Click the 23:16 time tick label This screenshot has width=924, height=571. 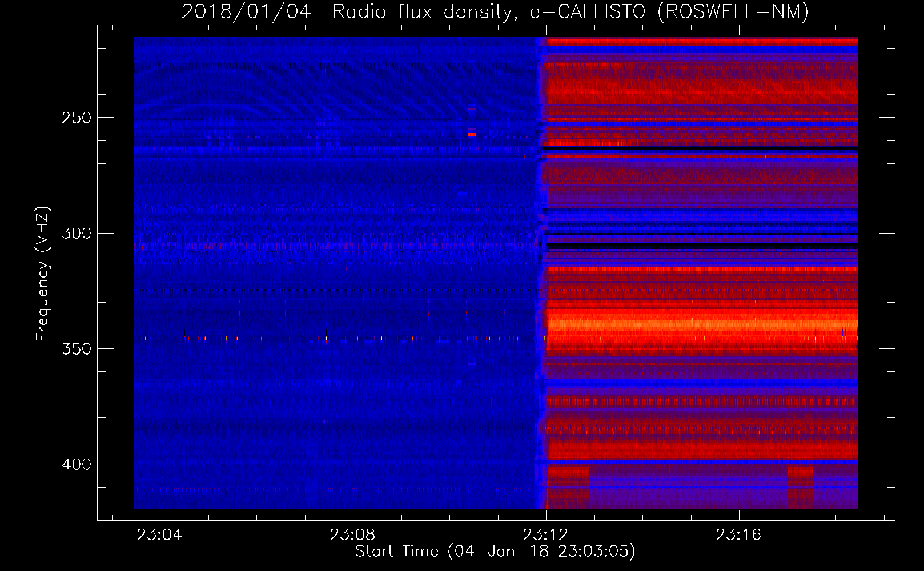pos(739,534)
